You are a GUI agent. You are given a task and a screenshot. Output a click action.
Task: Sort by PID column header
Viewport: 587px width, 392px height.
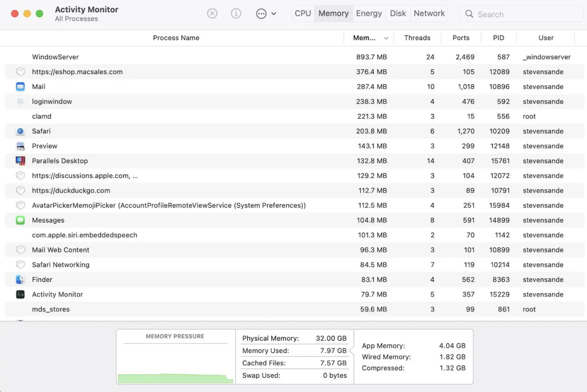(498, 38)
